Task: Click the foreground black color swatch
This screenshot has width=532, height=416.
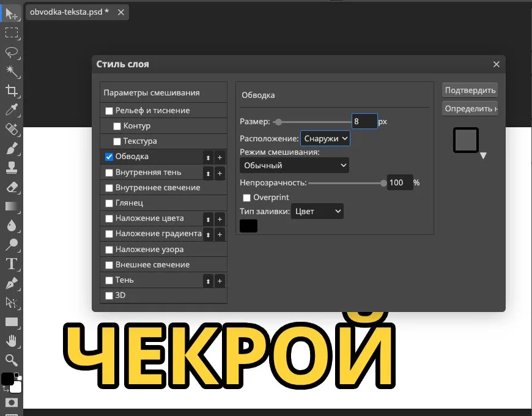Action: 7,379
